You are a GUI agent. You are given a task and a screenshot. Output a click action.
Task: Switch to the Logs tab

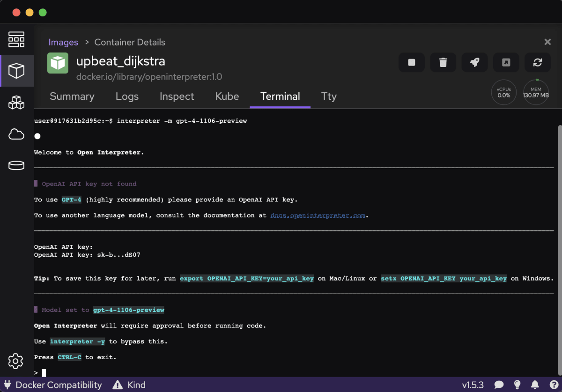[127, 96]
